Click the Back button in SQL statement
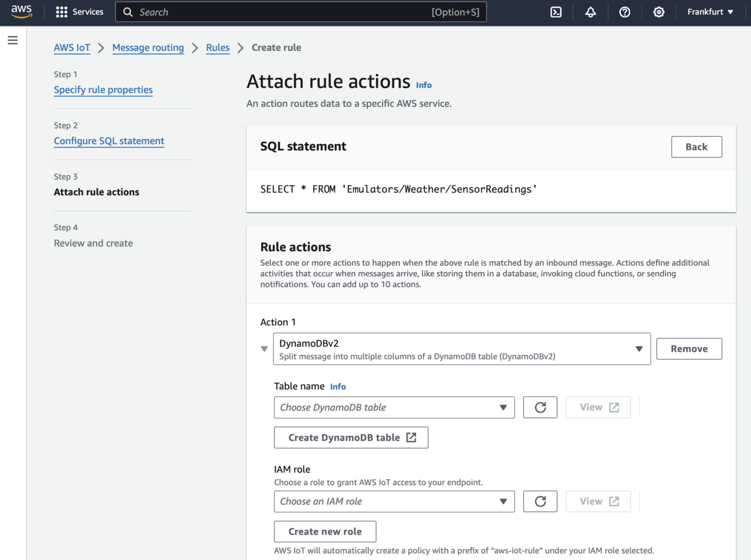The width and height of the screenshot is (751, 560). click(x=696, y=147)
